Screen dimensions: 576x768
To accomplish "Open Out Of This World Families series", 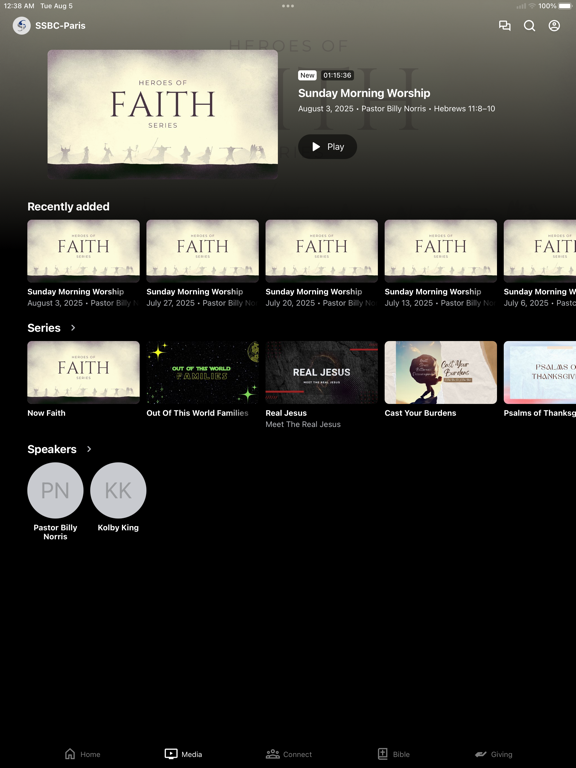I will coord(202,373).
